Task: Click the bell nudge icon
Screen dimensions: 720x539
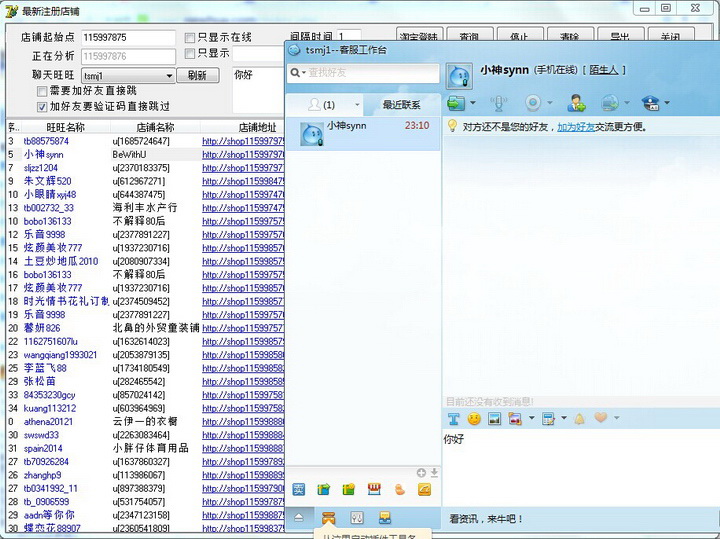Action: pyautogui.click(x=580, y=419)
